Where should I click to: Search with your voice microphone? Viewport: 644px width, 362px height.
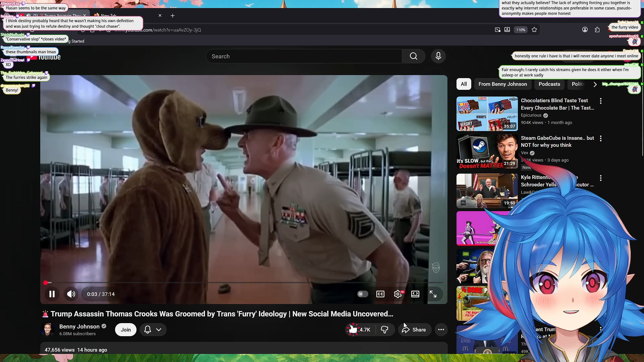coord(438,56)
